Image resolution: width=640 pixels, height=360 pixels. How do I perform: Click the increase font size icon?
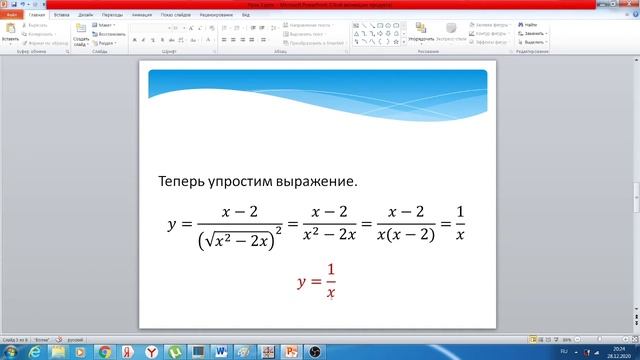click(x=191, y=28)
